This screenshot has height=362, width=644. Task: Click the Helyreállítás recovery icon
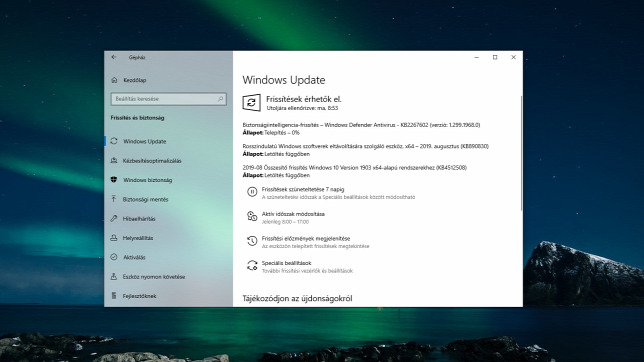point(114,238)
